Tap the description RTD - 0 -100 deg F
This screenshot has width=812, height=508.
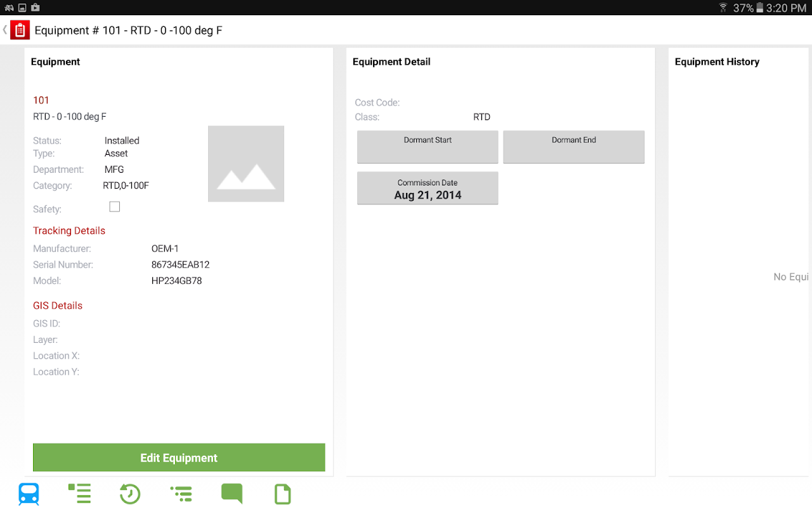pos(70,117)
